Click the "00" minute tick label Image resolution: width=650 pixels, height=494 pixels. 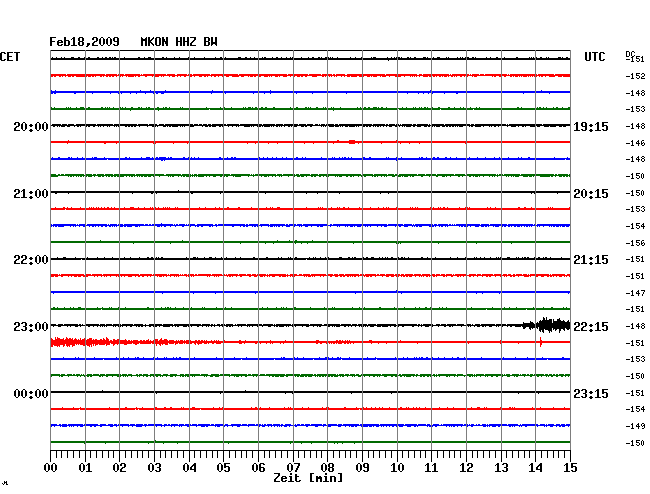click(51, 468)
